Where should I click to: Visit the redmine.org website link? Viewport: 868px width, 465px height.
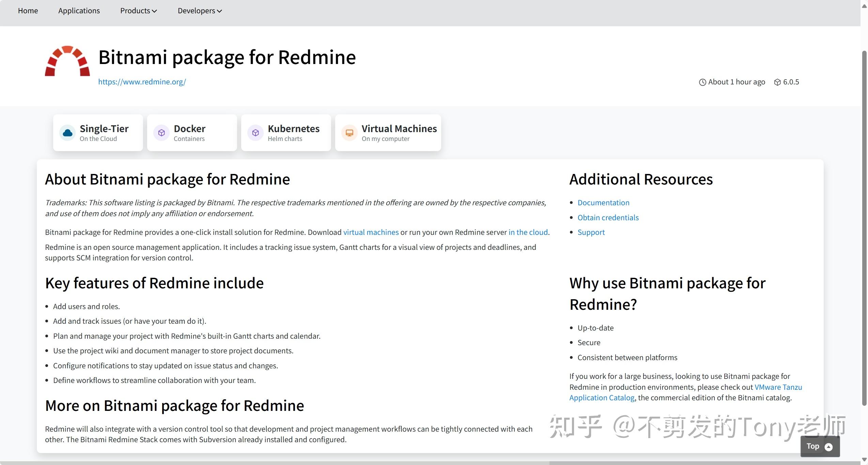pyautogui.click(x=142, y=82)
